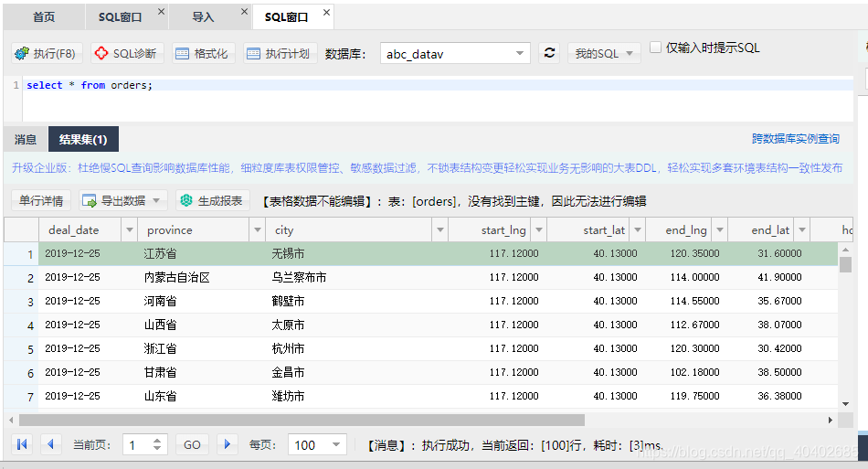Toggle 仅输入时提示SQL checkbox
The width and height of the screenshot is (868, 469).
(x=655, y=48)
